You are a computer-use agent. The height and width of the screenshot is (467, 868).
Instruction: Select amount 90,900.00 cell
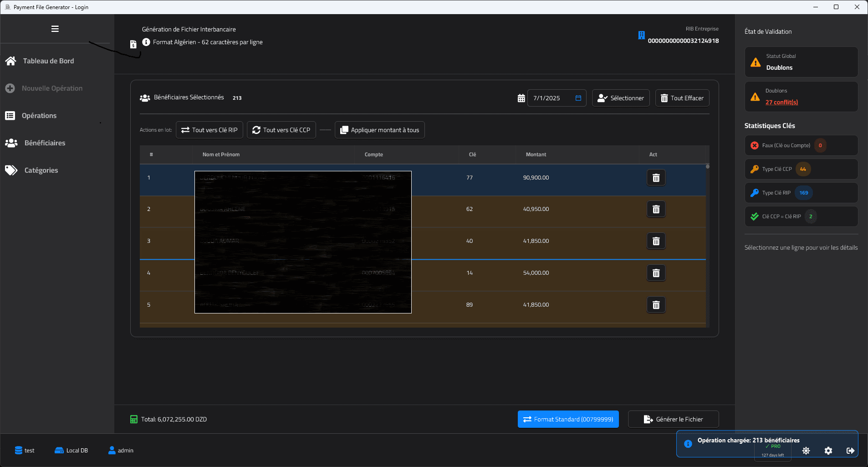coord(536,178)
